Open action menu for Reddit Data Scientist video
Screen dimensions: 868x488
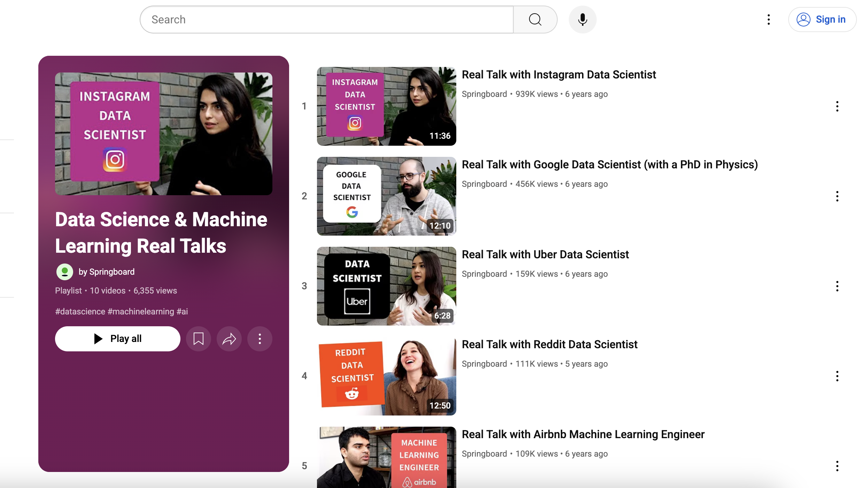[837, 376]
